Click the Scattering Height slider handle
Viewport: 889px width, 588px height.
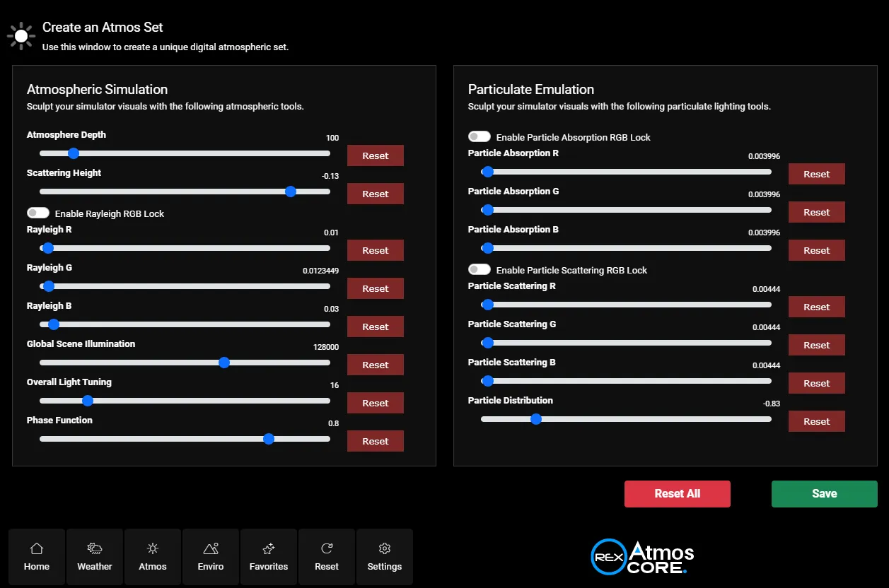290,192
